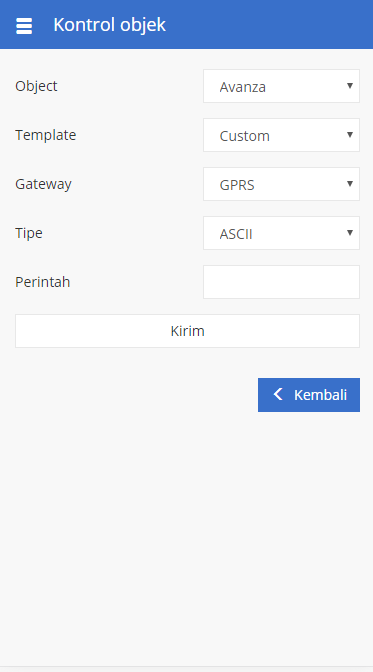Click the arrow icon on the Custom dropdown
Viewport: 373px width, 672px height.
pos(350,135)
